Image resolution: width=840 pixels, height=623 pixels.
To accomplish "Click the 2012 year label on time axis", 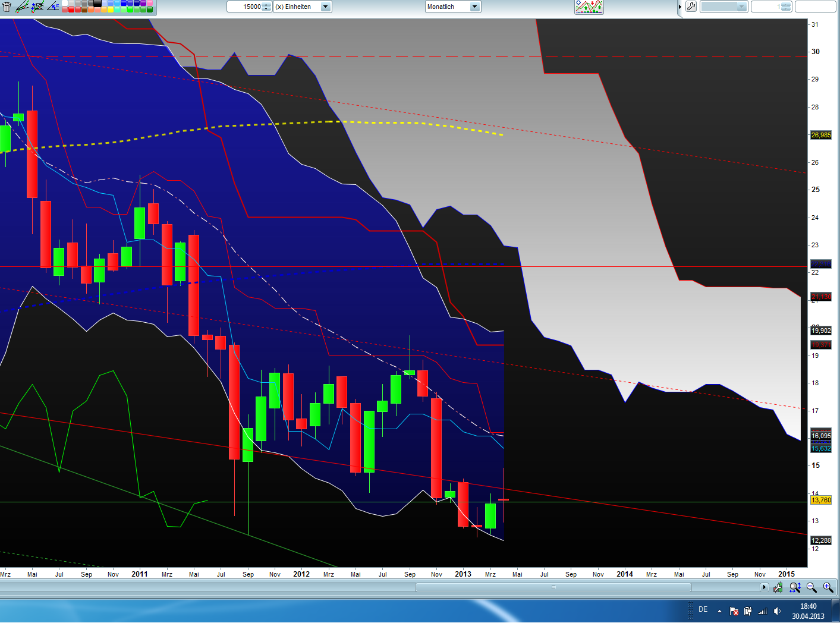I will coord(301,574).
